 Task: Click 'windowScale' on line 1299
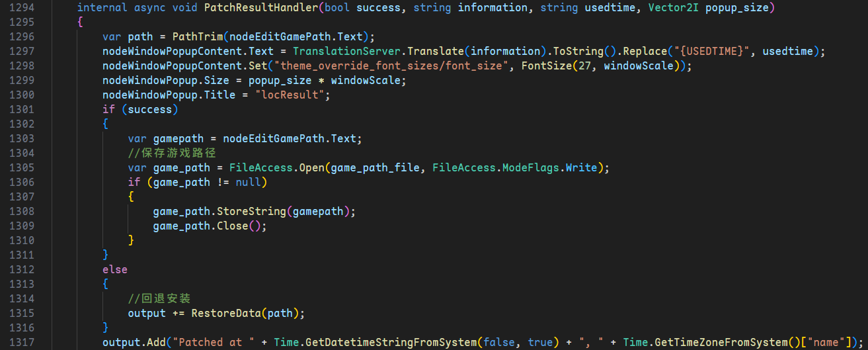pyautogui.click(x=366, y=80)
